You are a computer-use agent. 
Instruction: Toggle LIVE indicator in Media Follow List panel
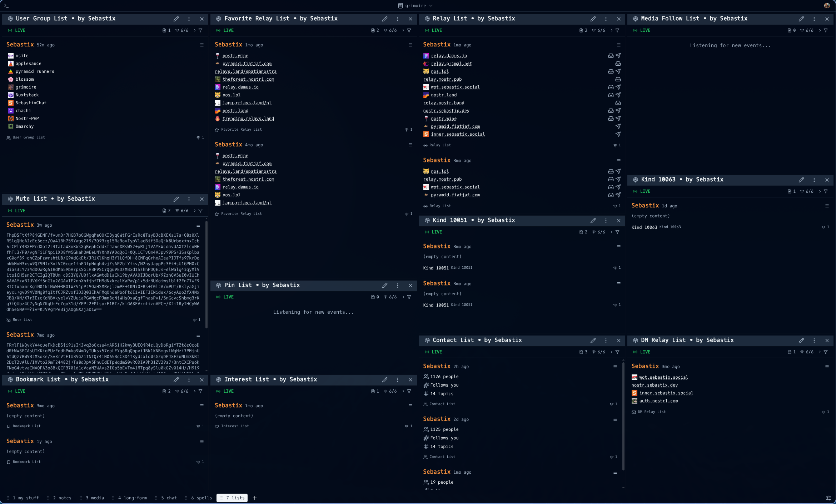642,30
